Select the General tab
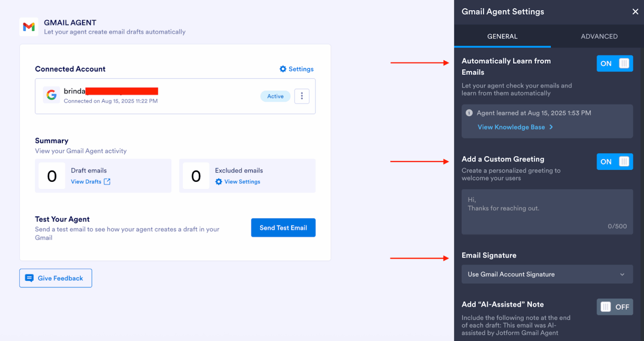This screenshot has height=341, width=644. point(502,36)
